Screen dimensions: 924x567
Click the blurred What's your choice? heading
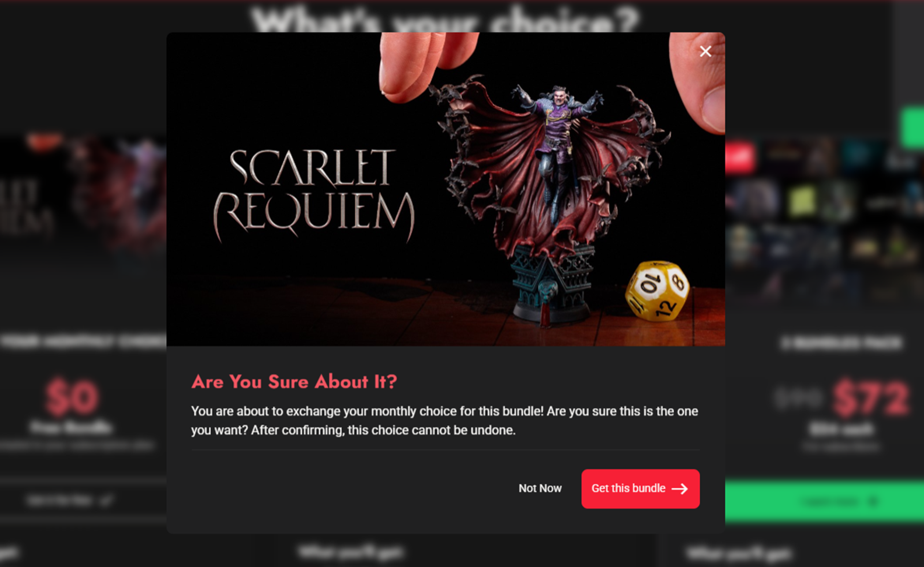[445, 19]
